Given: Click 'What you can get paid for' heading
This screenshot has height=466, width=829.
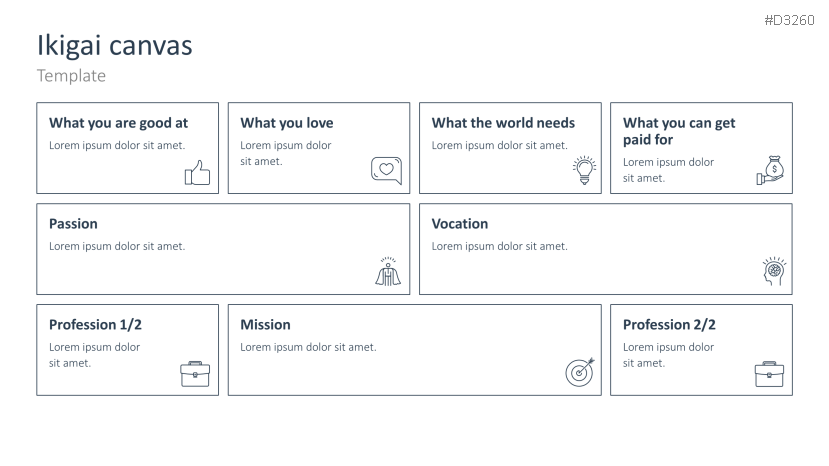Looking at the screenshot, I should pos(679,131).
